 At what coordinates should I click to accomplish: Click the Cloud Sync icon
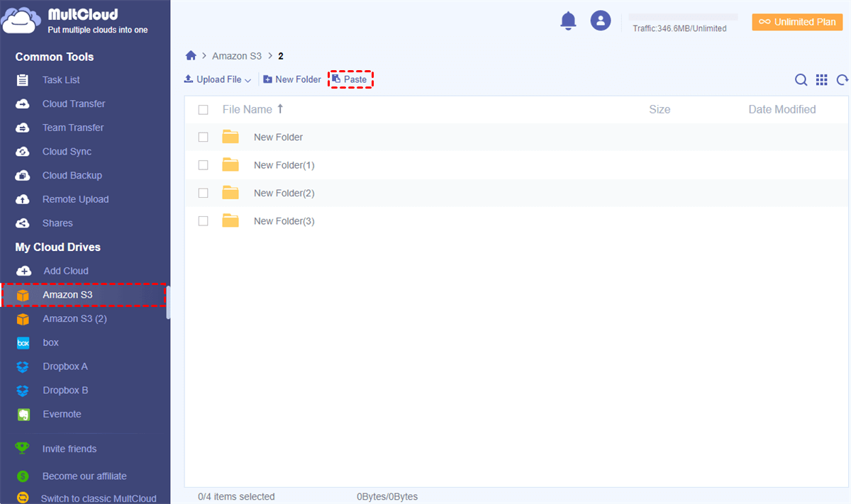pyautogui.click(x=23, y=152)
